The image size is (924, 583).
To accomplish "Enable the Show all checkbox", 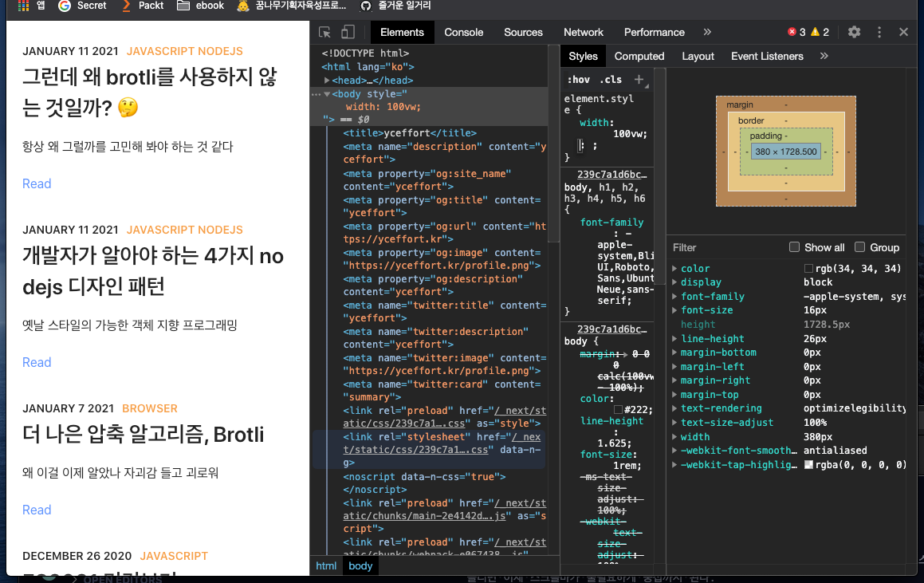I will 794,247.
